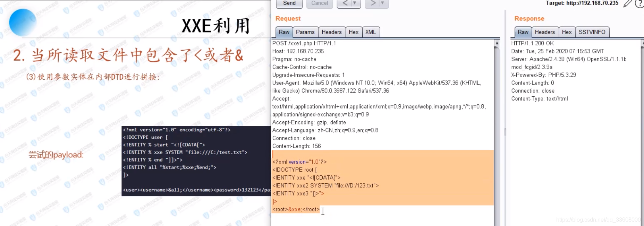Open the Request XML tab
This screenshot has height=226, width=644.
[x=371, y=32]
